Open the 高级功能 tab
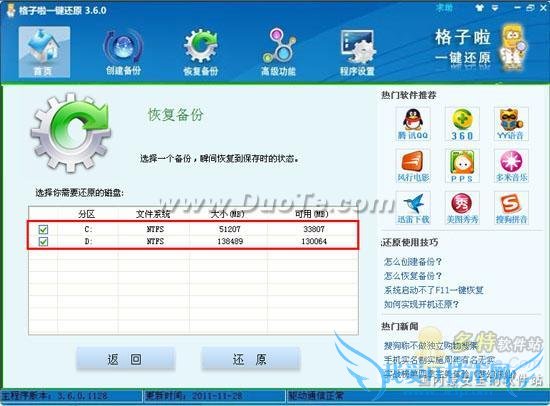 [278, 53]
